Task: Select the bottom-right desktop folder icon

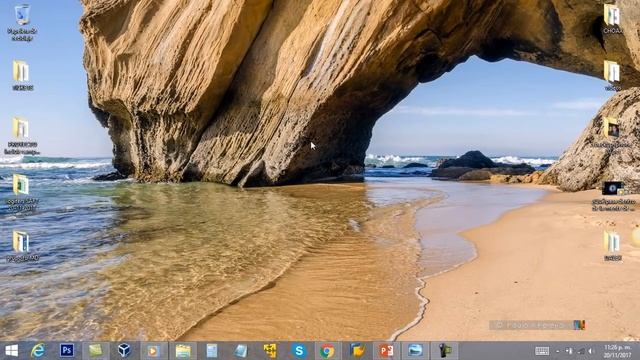Action: [x=612, y=246]
